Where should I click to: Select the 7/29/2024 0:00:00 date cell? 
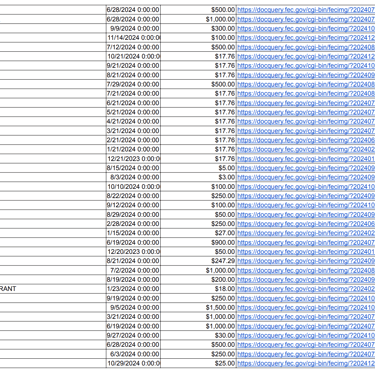click(x=133, y=84)
